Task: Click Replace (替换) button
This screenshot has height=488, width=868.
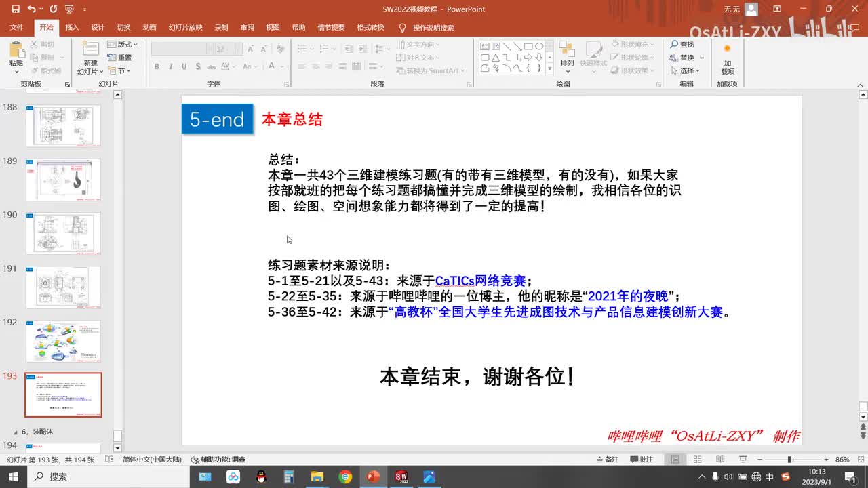Action: tap(687, 58)
